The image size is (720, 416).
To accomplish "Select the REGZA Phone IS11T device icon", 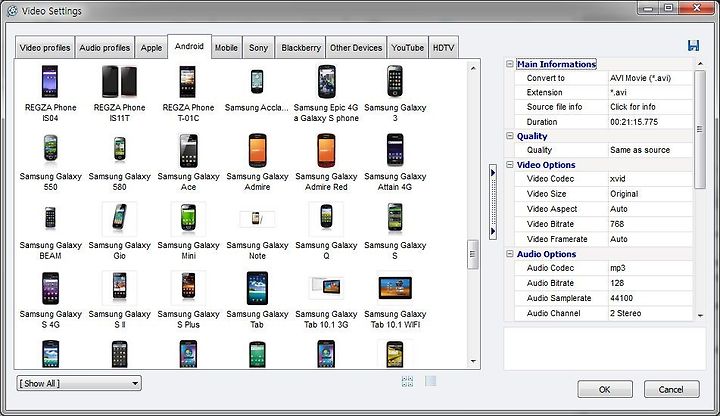I will pyautogui.click(x=119, y=81).
